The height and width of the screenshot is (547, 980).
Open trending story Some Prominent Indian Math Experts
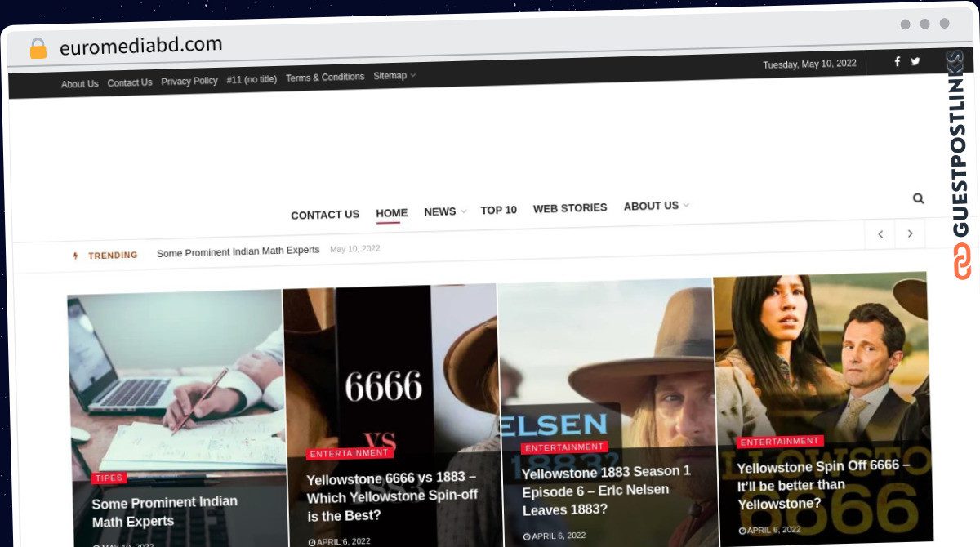[238, 251]
